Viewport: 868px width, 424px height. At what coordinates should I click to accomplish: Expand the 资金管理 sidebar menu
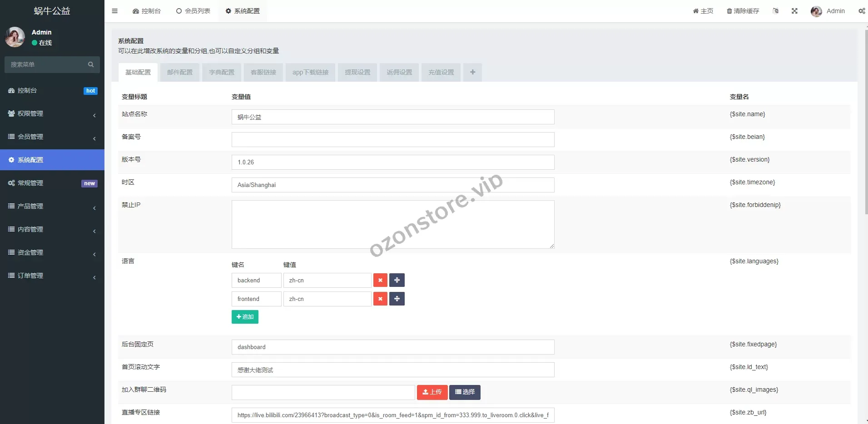(52, 252)
